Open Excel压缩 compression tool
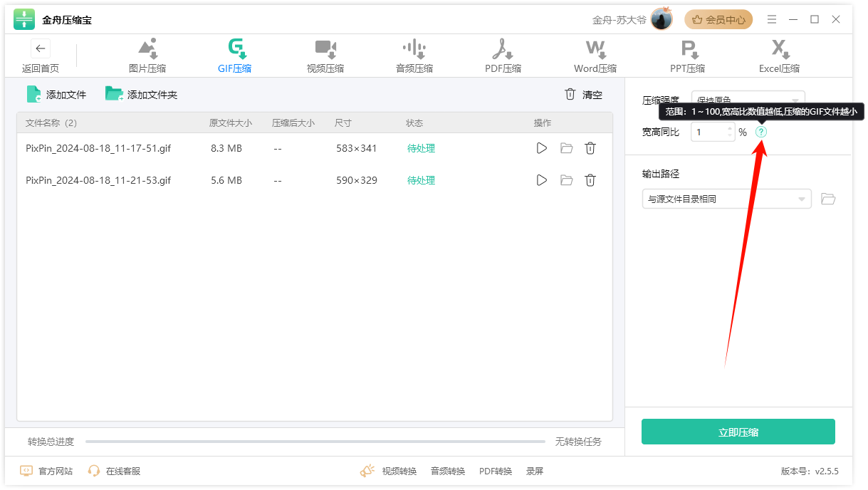Viewport: 868px width, 490px height. tap(779, 56)
